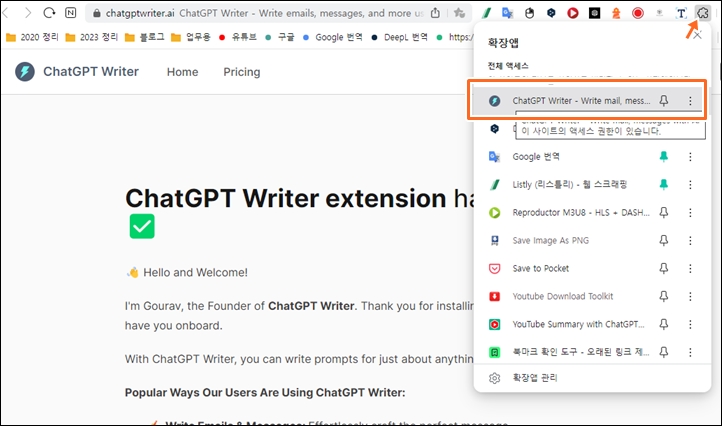Viewport: 722px width, 426px height.
Task: Click the black square extension icon in toolbar
Action: [x=594, y=13]
